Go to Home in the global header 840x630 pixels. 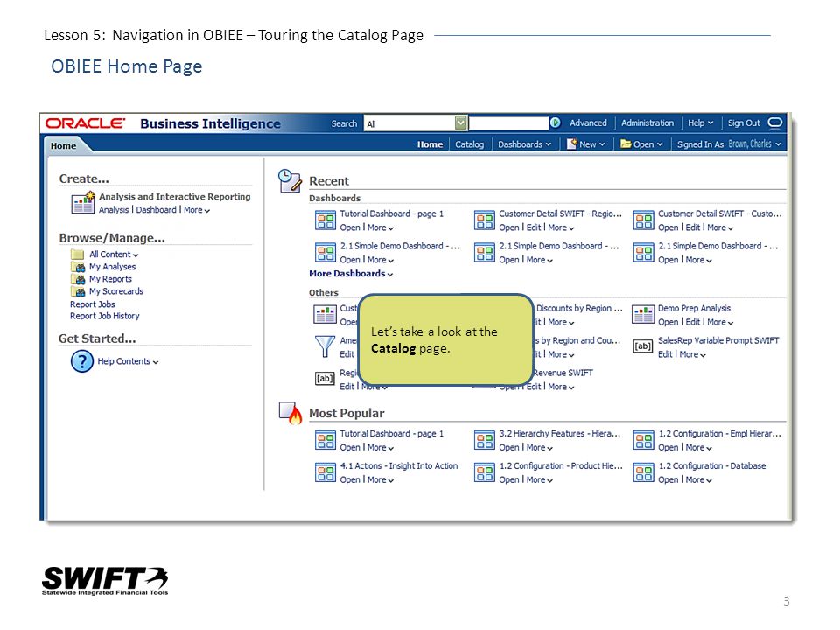pos(430,144)
